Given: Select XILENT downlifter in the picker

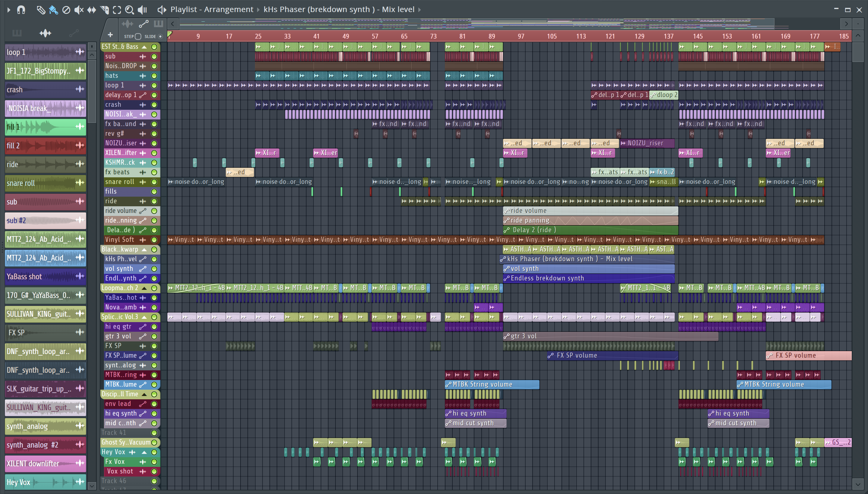Looking at the screenshot, I should pos(46,464).
